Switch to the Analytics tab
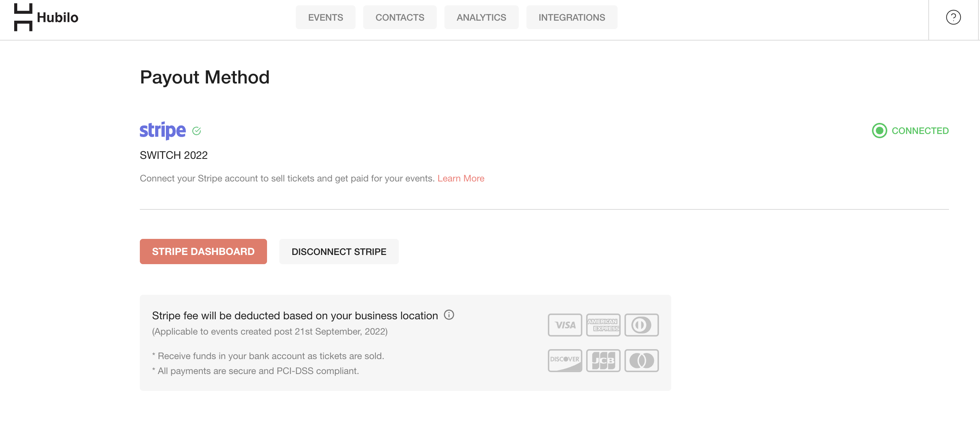The height and width of the screenshot is (428, 980). pyautogui.click(x=482, y=17)
